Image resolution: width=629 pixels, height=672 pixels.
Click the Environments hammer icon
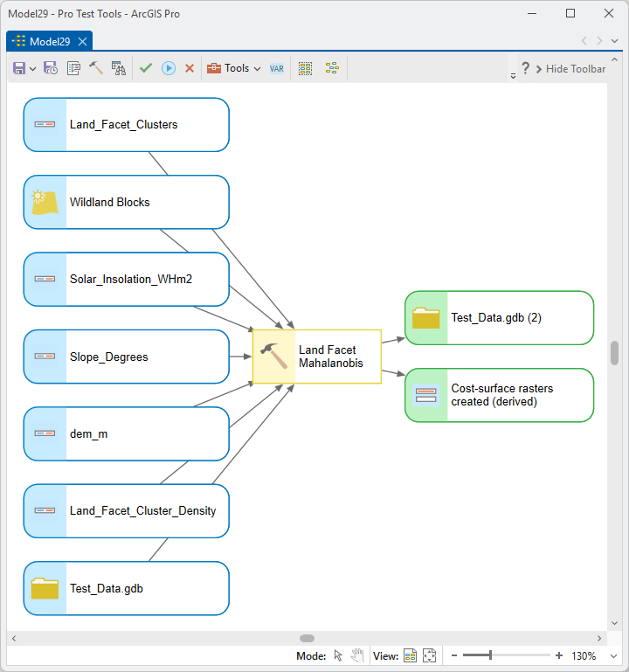(96, 67)
